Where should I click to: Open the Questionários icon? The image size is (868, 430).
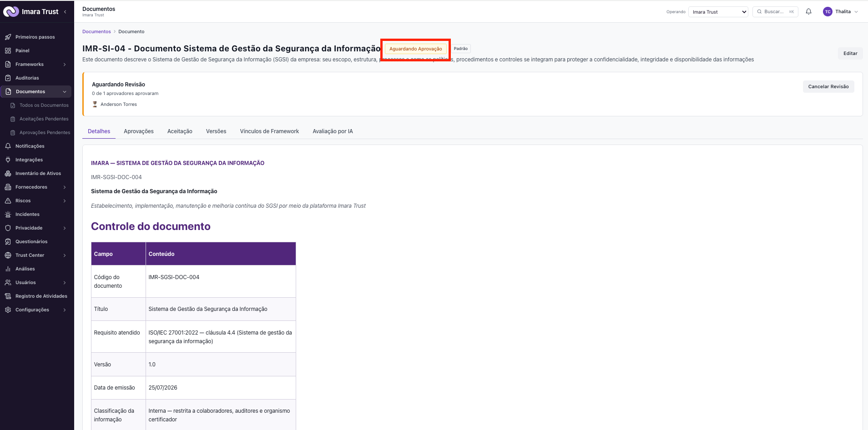[8, 241]
